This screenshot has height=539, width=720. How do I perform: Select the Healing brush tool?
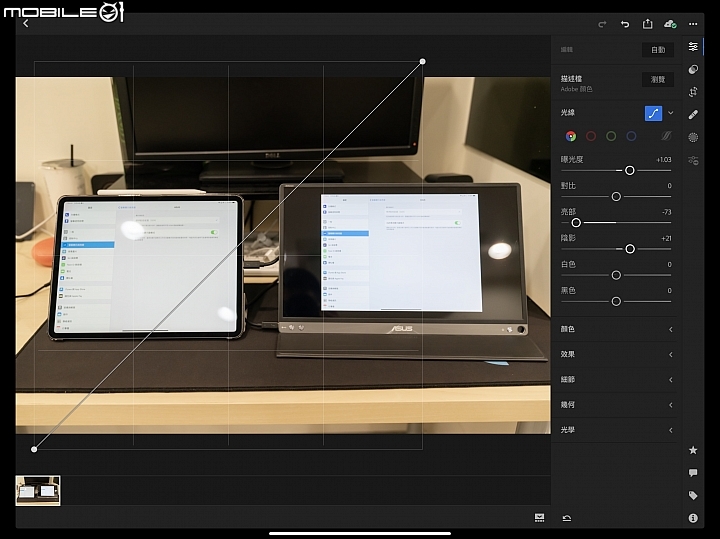pyautogui.click(x=693, y=114)
